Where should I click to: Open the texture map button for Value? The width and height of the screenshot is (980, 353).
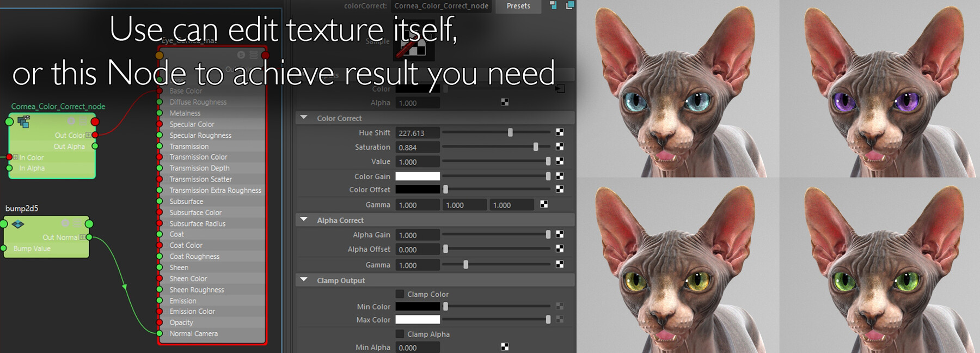click(x=560, y=161)
